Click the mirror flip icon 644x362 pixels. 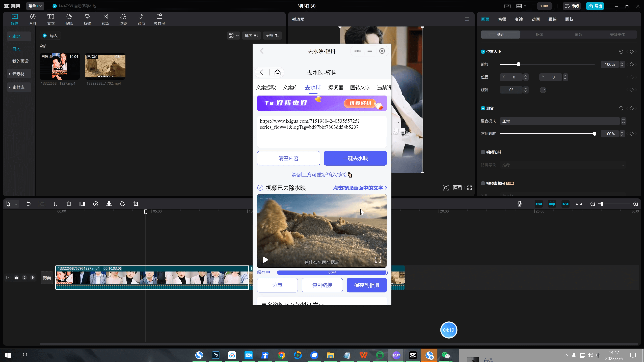tap(109, 204)
